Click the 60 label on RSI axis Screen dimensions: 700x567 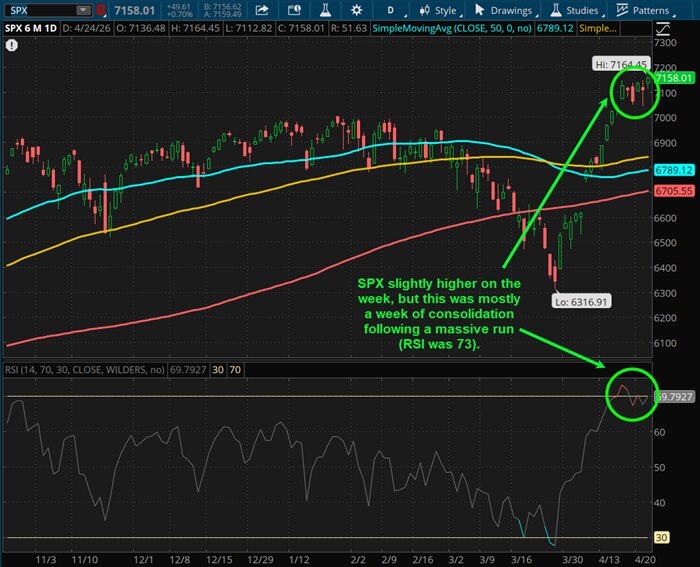pos(660,432)
